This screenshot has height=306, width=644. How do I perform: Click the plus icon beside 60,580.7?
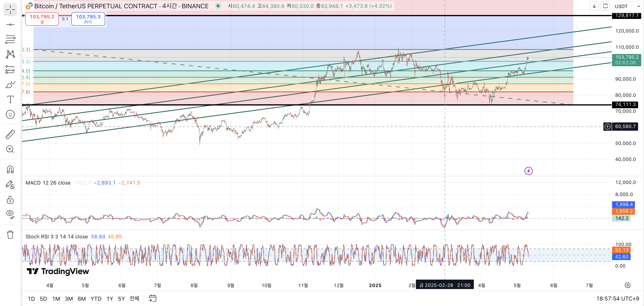point(608,127)
